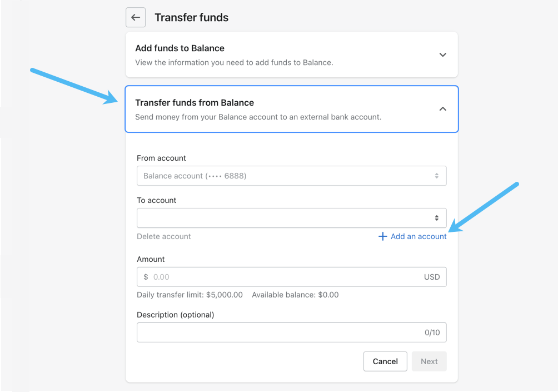Click the To account selector arrows icon
Screen dimensions: 558x392
click(437, 218)
